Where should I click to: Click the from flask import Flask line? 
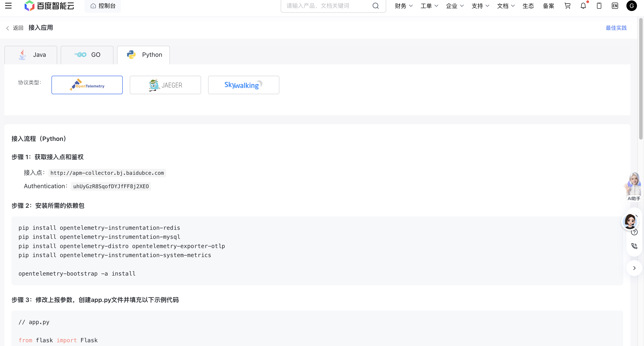pyautogui.click(x=58, y=340)
